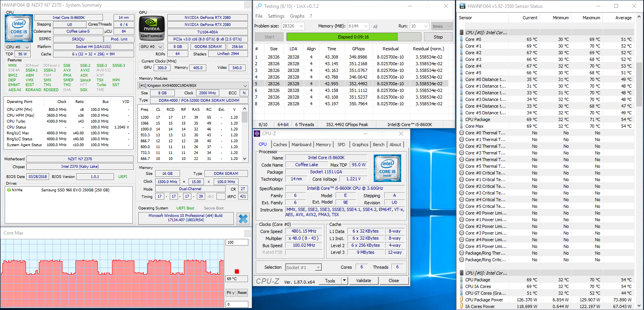
Task: Click the Intel Core i5 badge in CPU-Z
Action: point(387,168)
